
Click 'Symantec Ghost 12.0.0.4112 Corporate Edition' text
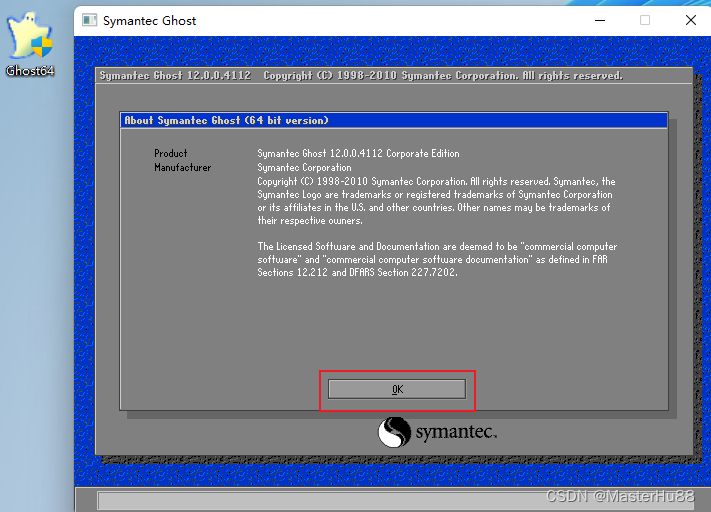point(358,153)
